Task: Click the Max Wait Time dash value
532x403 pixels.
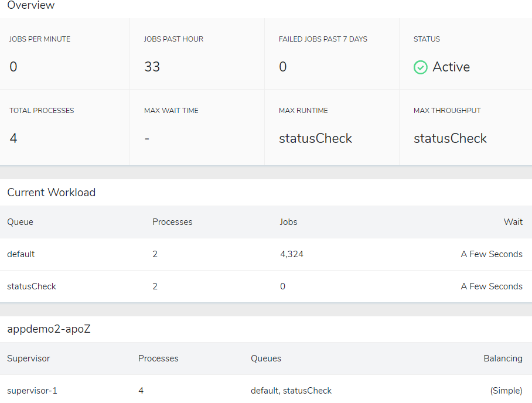Action: coord(146,138)
